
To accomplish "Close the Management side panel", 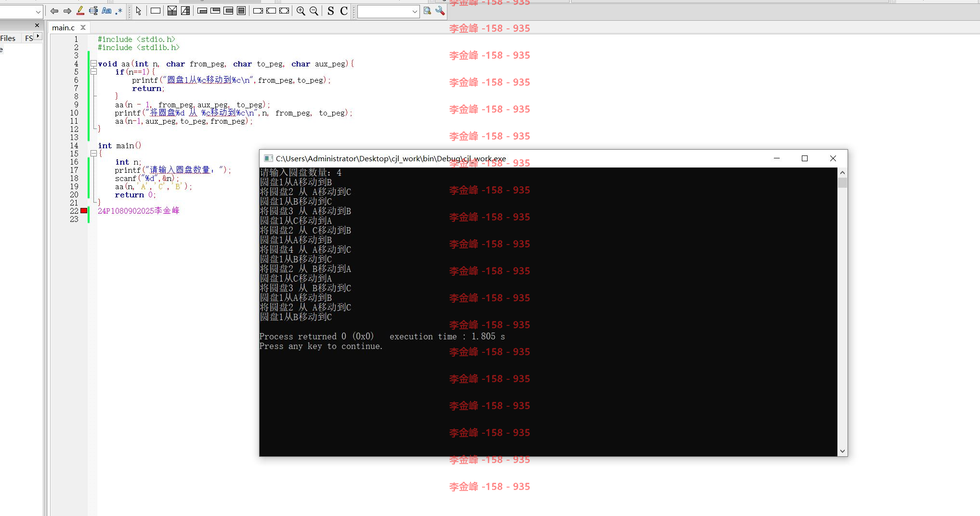I will click(x=37, y=25).
